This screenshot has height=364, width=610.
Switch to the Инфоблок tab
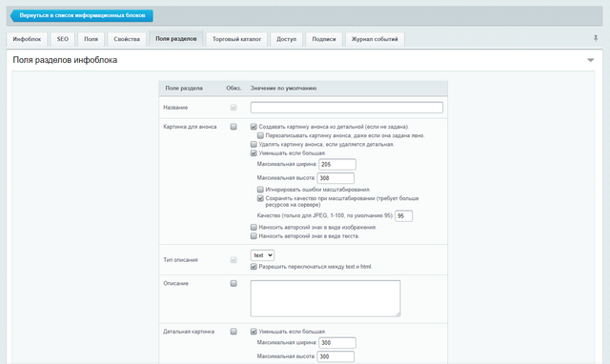coord(27,39)
